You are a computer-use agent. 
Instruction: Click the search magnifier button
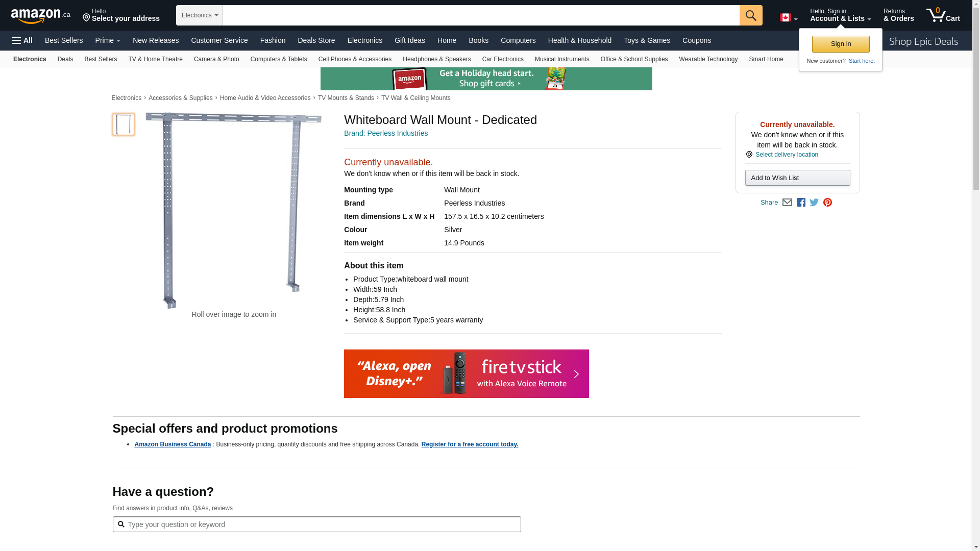750,15
